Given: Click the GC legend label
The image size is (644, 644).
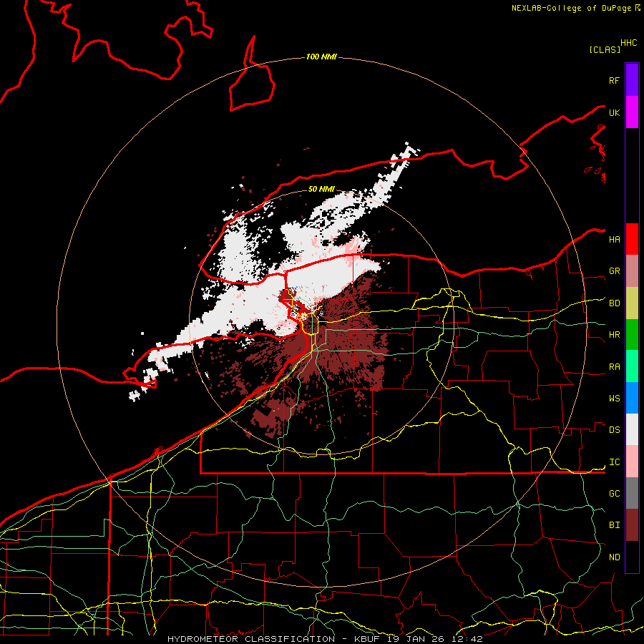Looking at the screenshot, I should click(x=615, y=494).
